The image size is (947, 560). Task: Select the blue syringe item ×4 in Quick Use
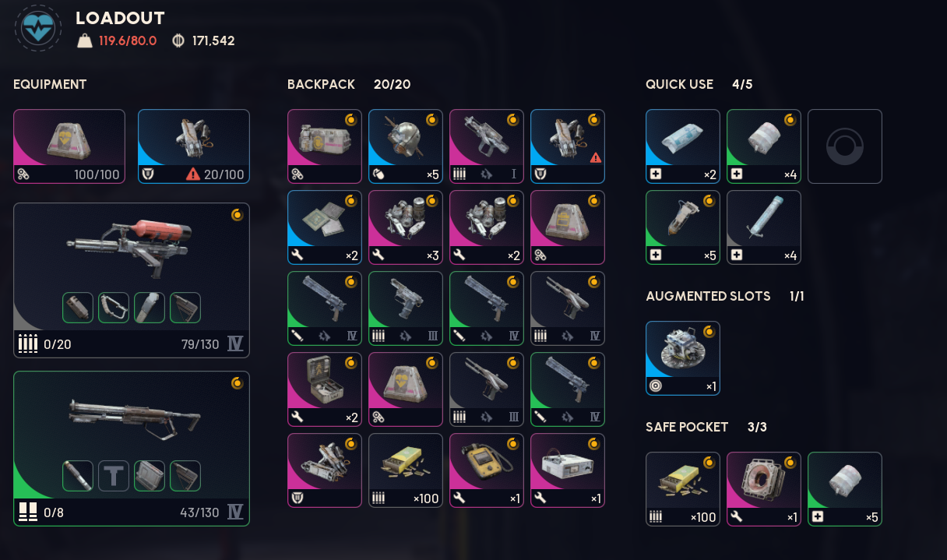(764, 227)
